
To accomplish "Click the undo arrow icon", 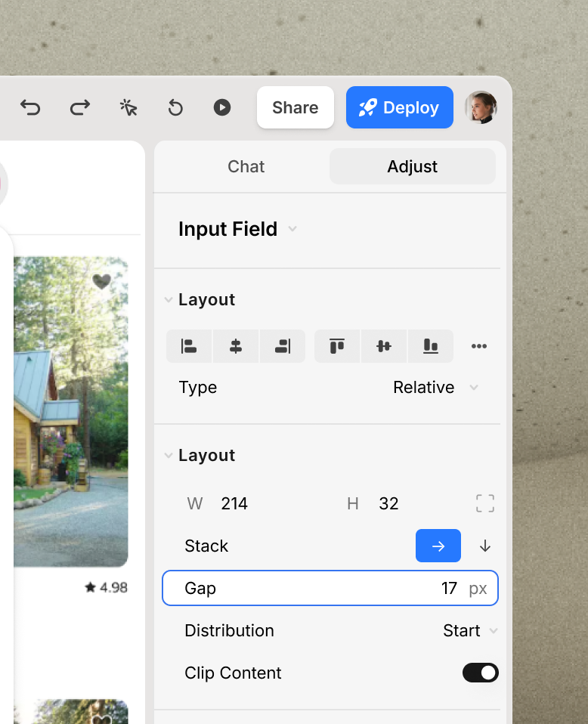I will (30, 107).
